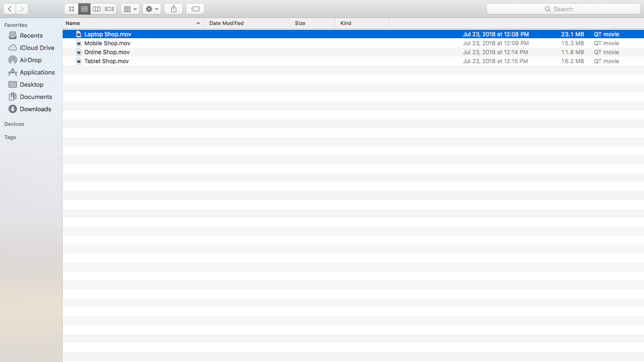Click the 23.1 MB size value
This screenshot has width=644, height=362.
click(572, 34)
